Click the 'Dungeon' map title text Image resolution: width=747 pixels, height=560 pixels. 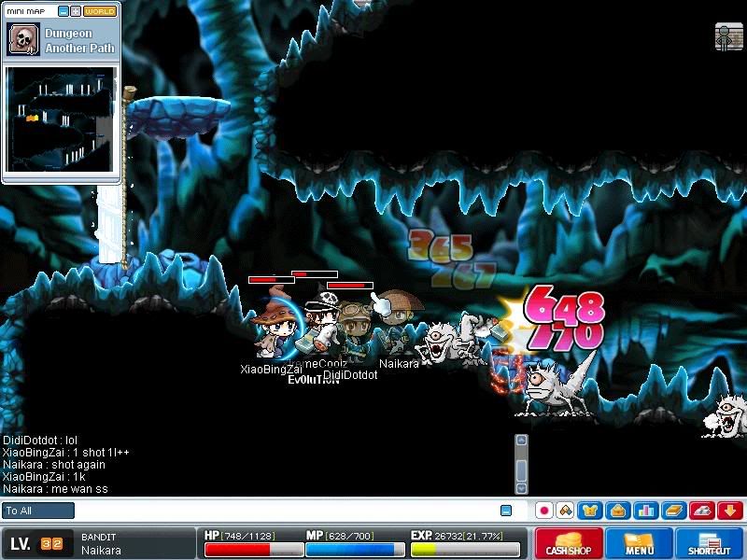(68, 34)
